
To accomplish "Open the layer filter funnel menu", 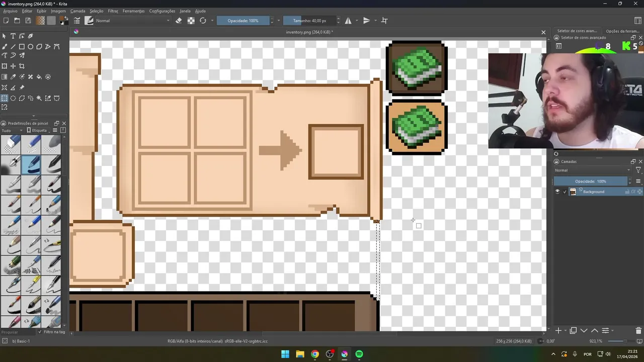I will 638,170.
